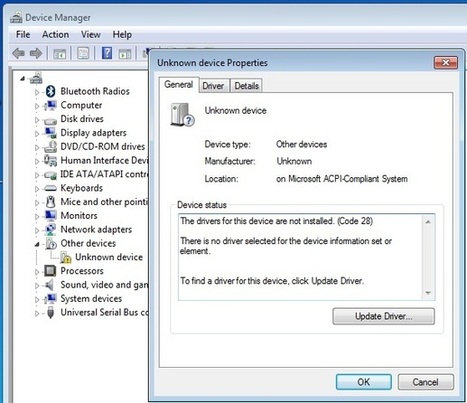Click the Unknown device warning icon in tree
This screenshot has width=467, height=403.
66,257
